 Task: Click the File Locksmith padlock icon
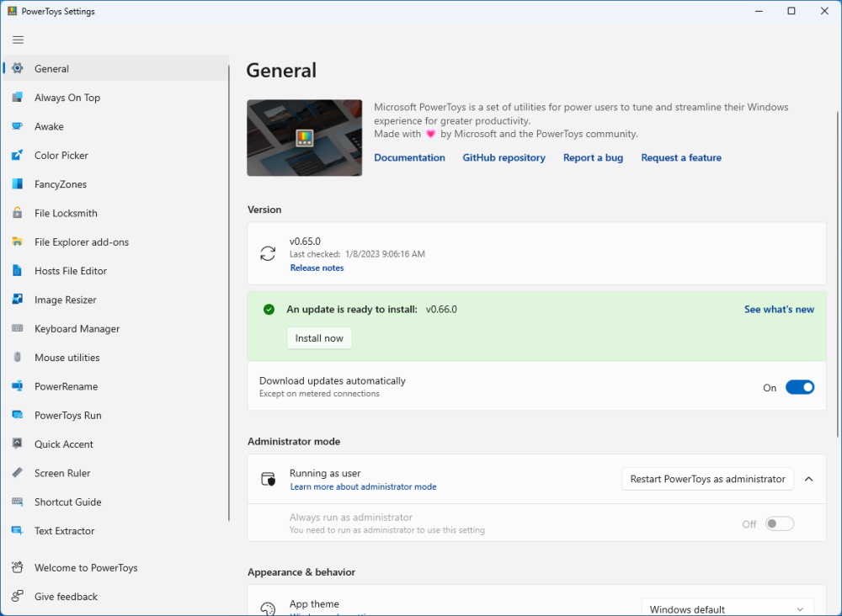pos(17,213)
